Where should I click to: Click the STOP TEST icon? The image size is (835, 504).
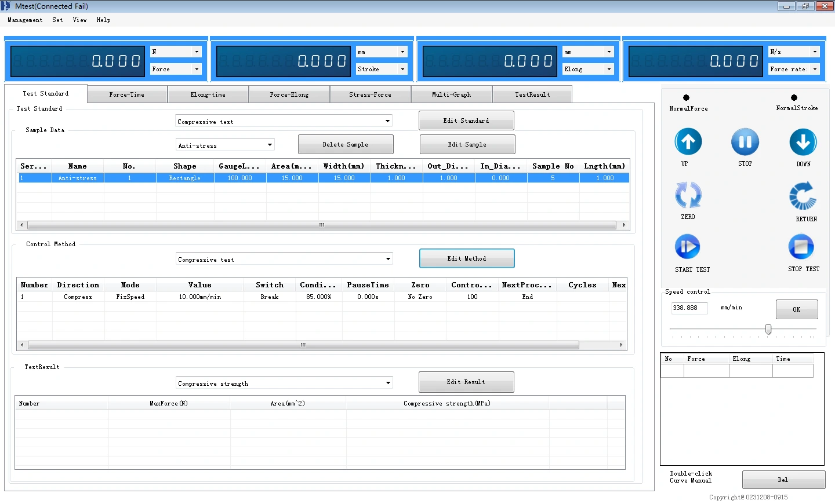[x=801, y=247]
